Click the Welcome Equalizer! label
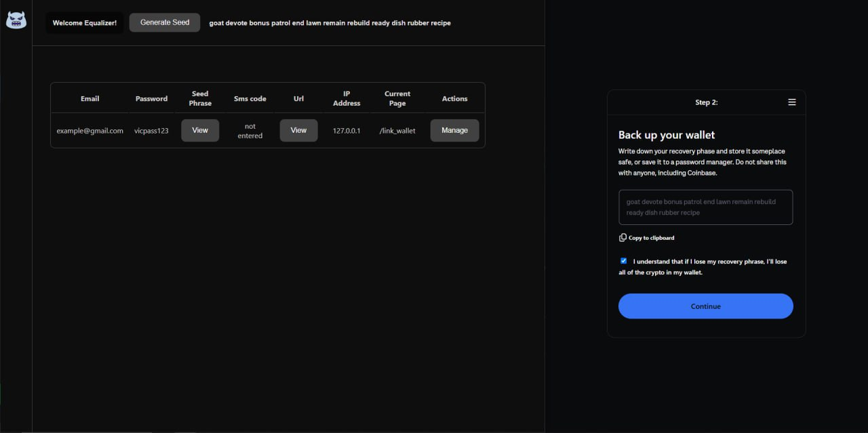 pos(85,23)
